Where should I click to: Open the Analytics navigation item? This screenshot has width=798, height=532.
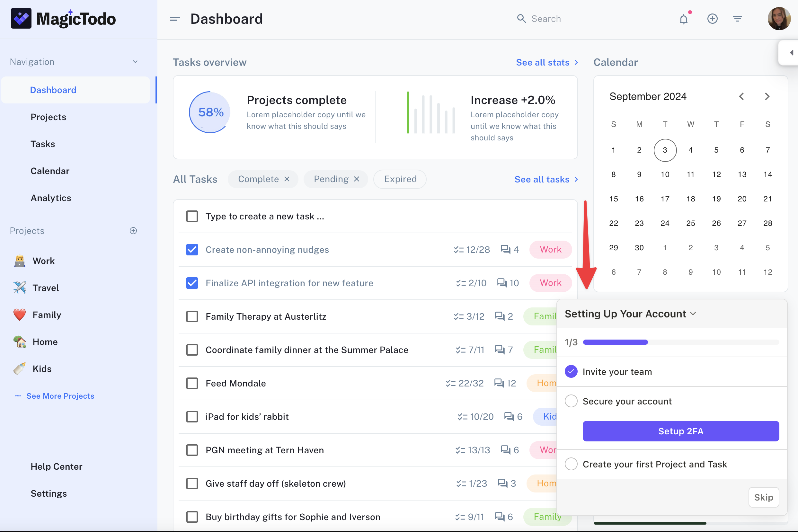click(50, 197)
